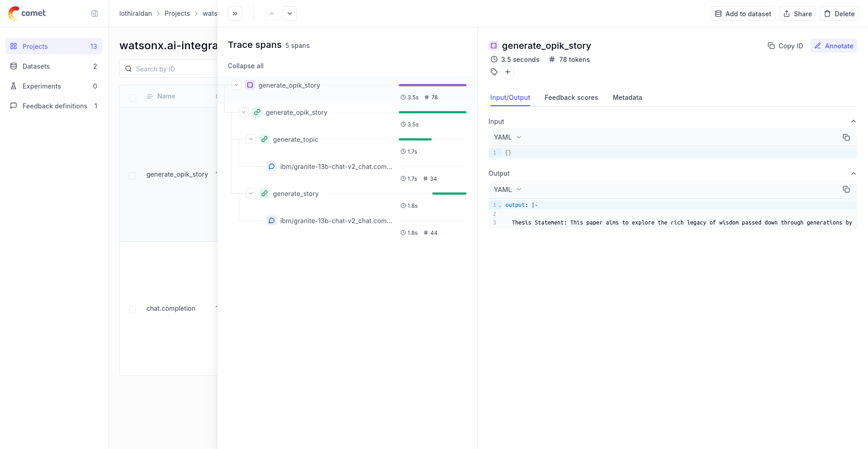Screen dimensions: 868x449
Task: Close trace panel using double-arrow icon
Action: click(235, 14)
